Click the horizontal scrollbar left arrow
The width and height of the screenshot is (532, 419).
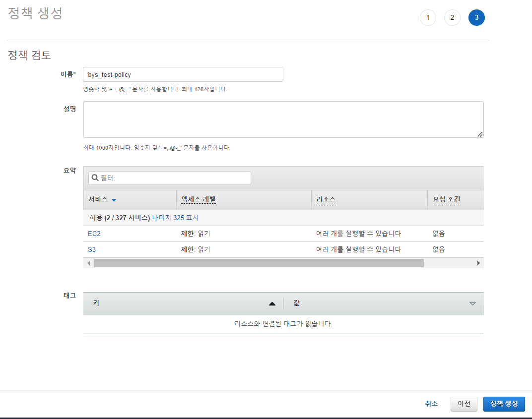coord(88,263)
